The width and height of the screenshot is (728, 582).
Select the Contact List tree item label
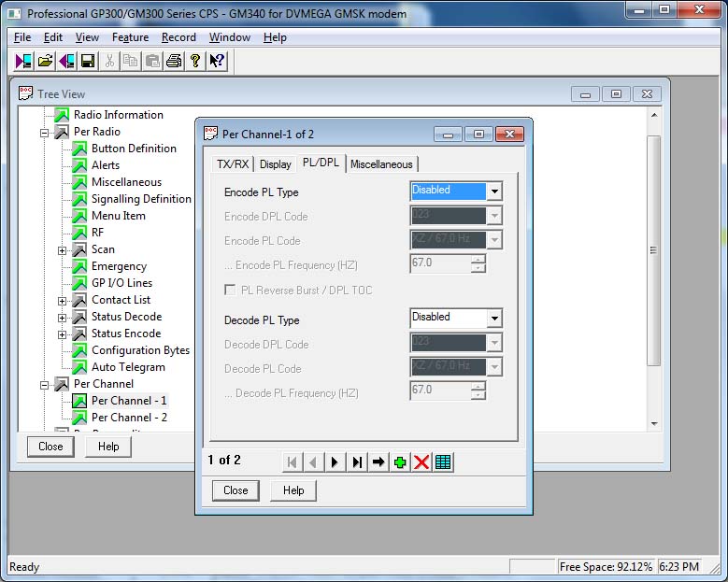tap(121, 300)
